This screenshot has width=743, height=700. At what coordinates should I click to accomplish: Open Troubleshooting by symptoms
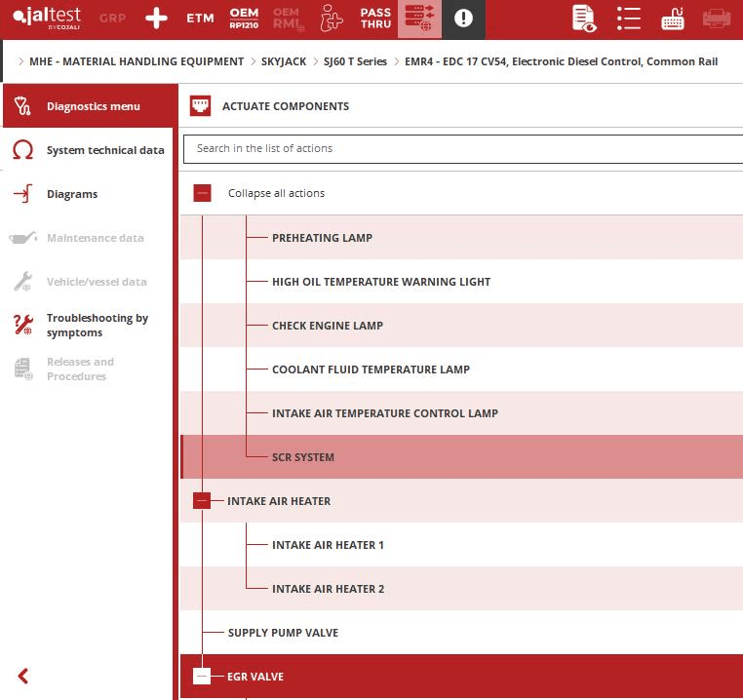pyautogui.click(x=97, y=326)
